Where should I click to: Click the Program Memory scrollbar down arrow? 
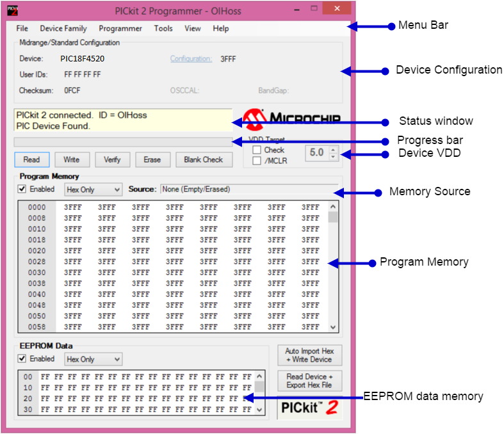tap(332, 327)
